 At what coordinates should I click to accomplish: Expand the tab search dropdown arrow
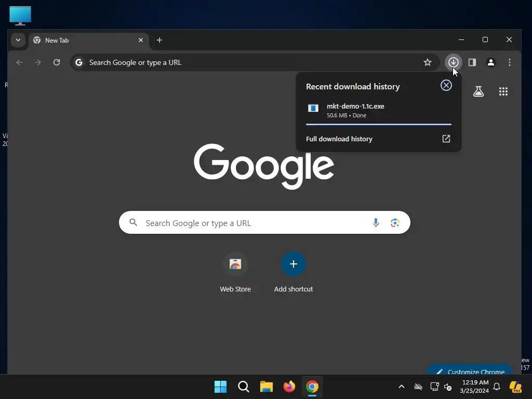coord(18,40)
